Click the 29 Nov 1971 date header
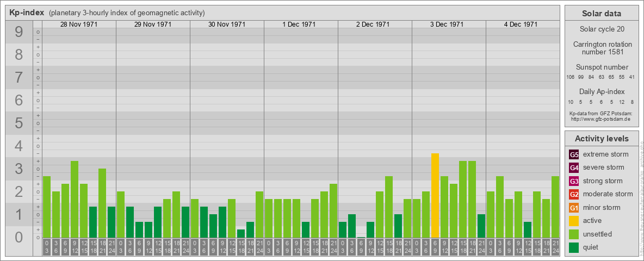 click(x=153, y=24)
